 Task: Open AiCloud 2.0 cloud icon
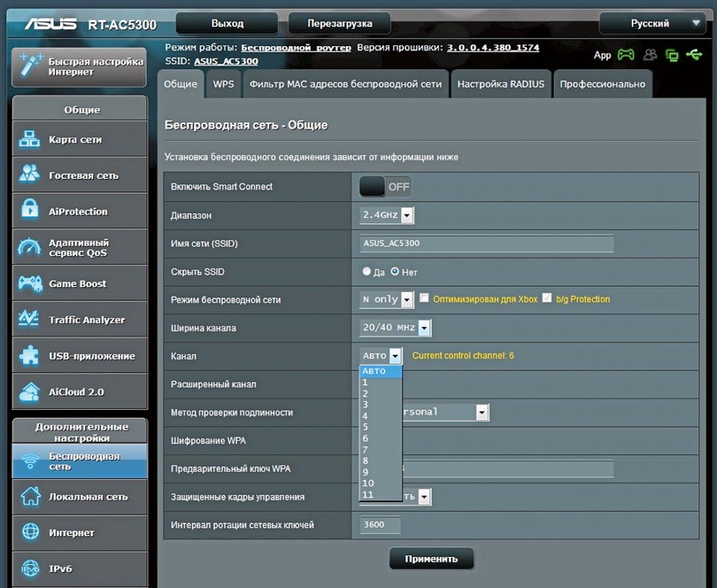[30, 392]
